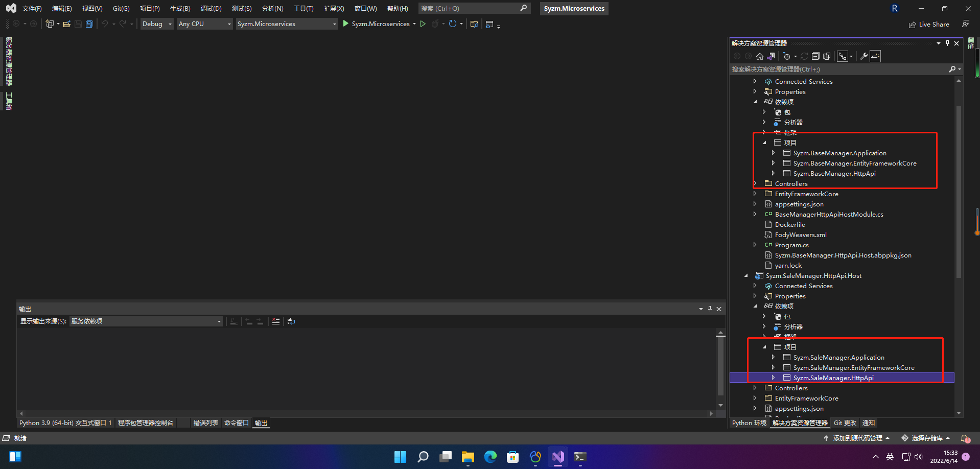Open Windows Start menu in center taskbar

pos(400,457)
